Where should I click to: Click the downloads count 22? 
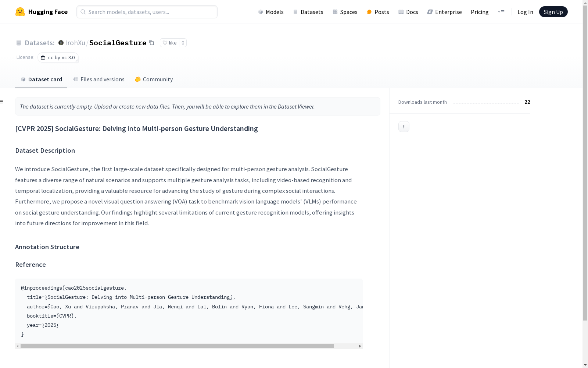[x=527, y=102]
